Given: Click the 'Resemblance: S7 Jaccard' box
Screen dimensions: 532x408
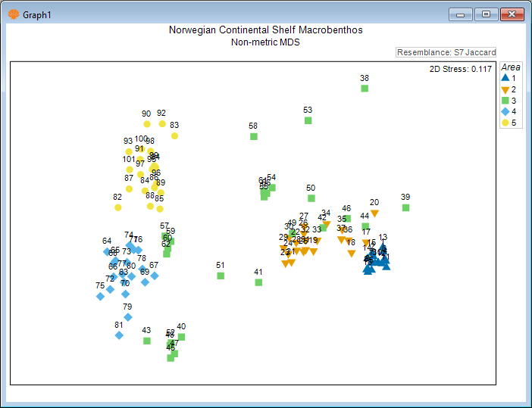Looking at the screenshot, I should pyautogui.click(x=446, y=52).
